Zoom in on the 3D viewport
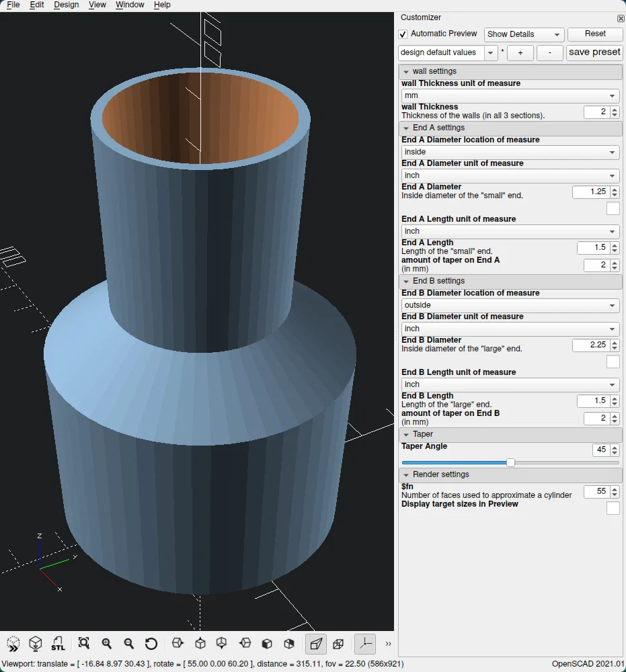 (x=106, y=644)
